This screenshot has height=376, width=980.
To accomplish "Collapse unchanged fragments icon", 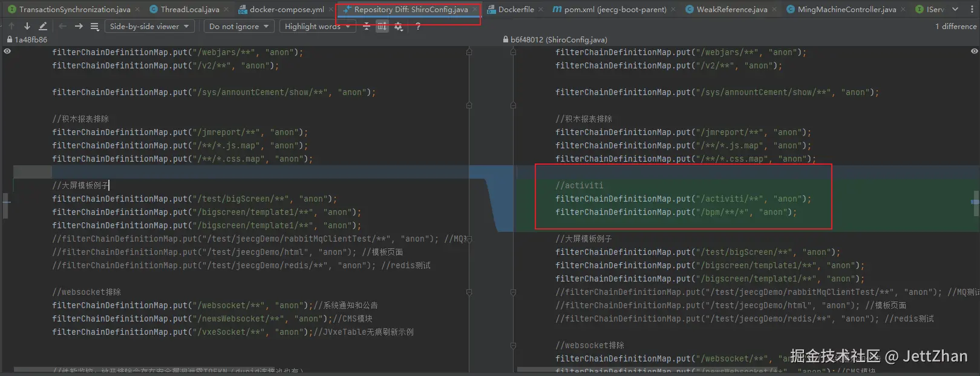I will 366,26.
